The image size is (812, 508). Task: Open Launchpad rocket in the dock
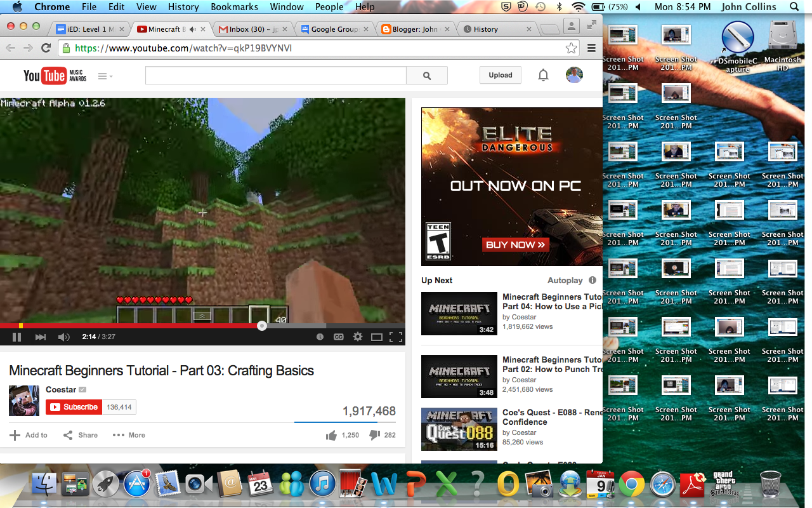(106, 485)
